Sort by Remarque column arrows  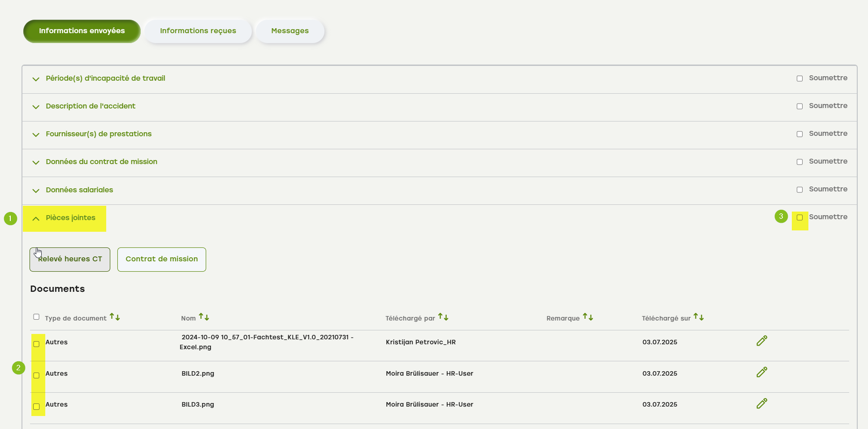click(588, 317)
